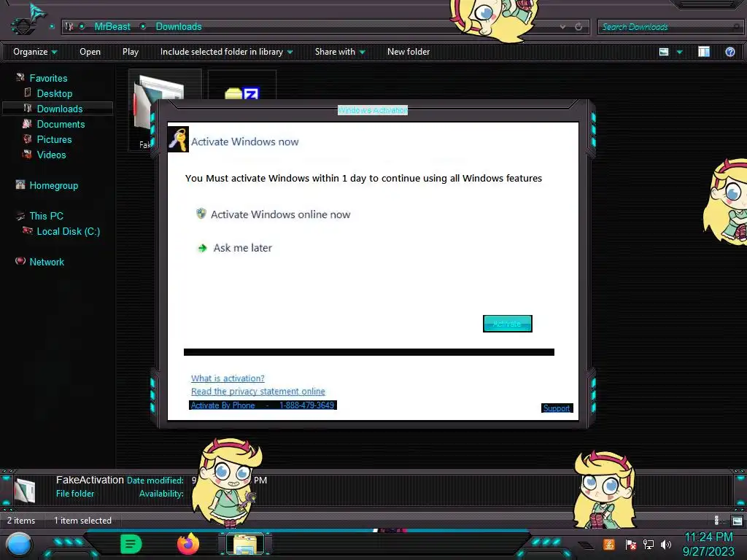Screen dimensions: 747x560
Task: Click the shield icon beside Activate online
Action: 201,214
